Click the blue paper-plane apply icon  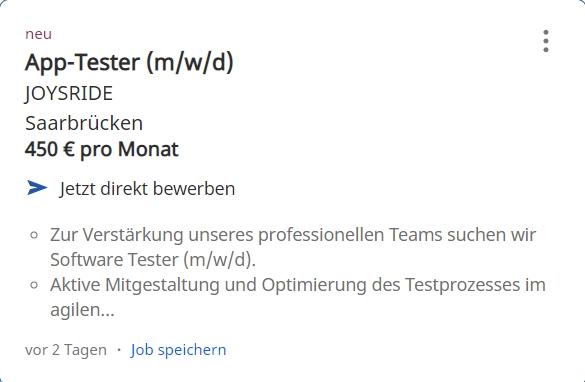click(x=37, y=188)
